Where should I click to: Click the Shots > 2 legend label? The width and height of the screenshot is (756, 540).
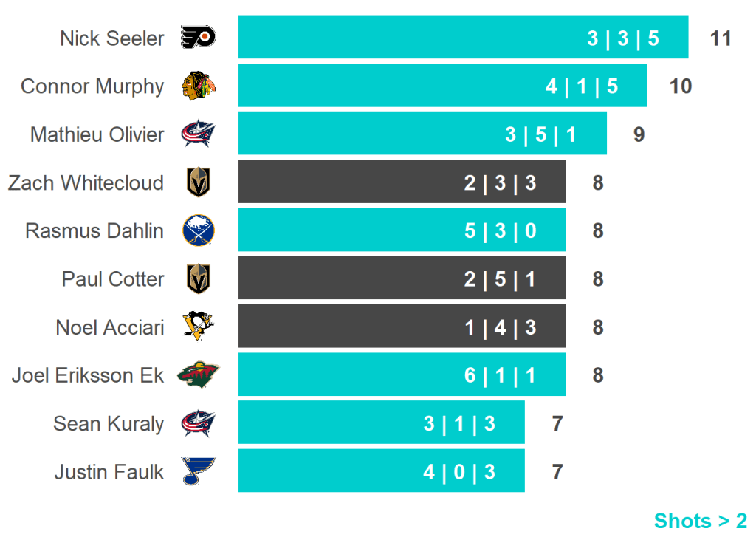click(700, 521)
